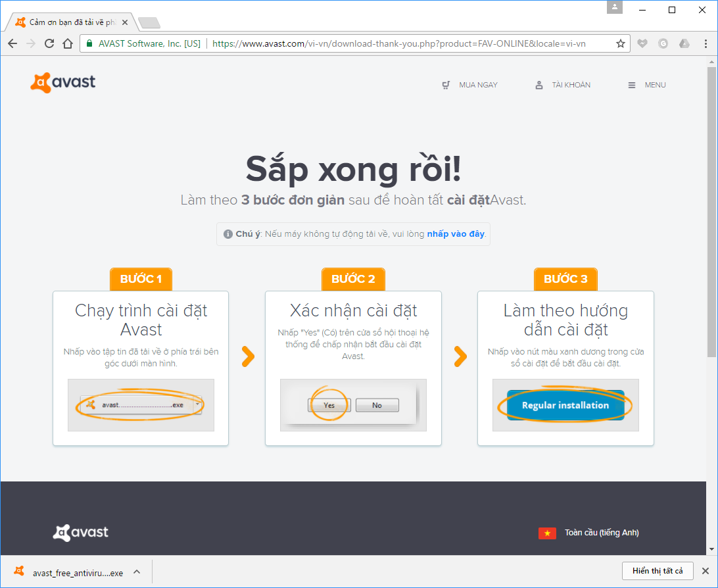This screenshot has width=718, height=588.
Task: Go back with the browser back arrow
Action: [x=12, y=43]
